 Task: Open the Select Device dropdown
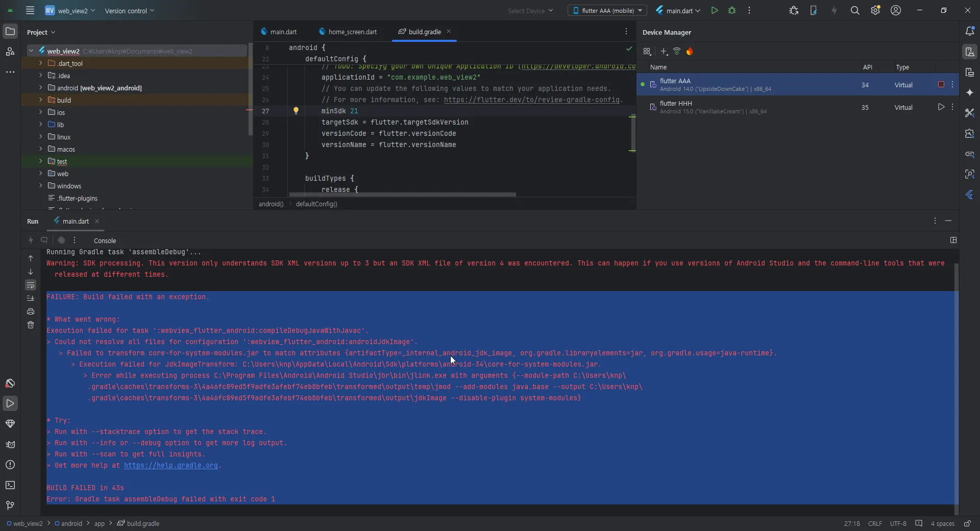pyautogui.click(x=530, y=10)
